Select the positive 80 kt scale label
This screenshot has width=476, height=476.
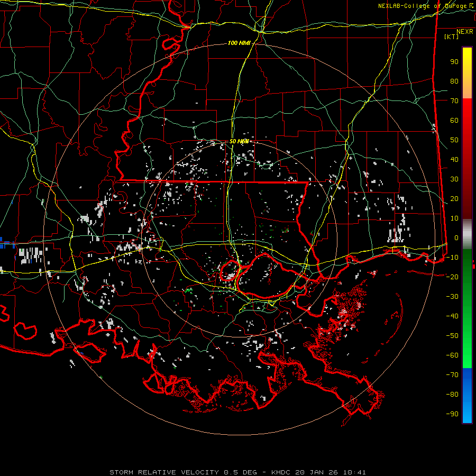(454, 81)
